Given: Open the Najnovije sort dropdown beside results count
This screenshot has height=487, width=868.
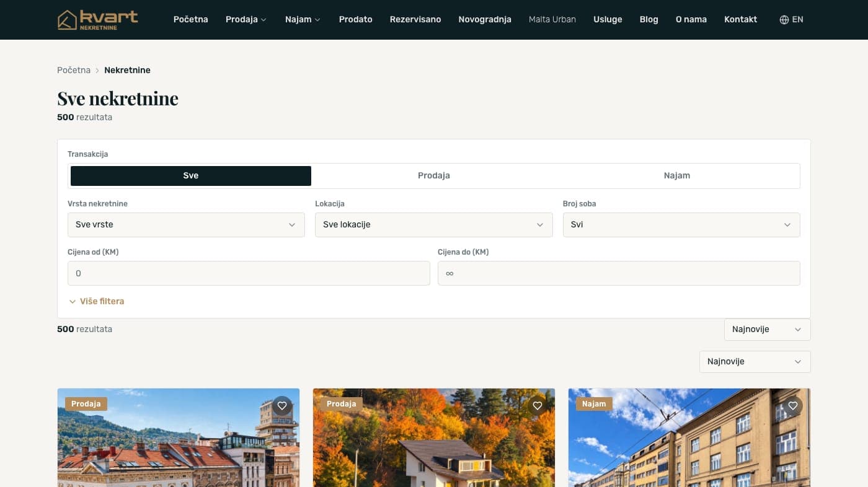Looking at the screenshot, I should (x=768, y=330).
